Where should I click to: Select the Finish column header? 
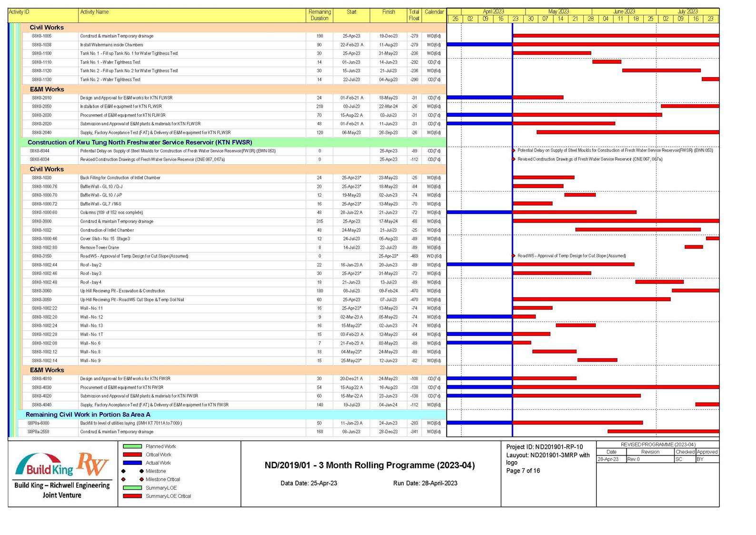click(x=388, y=15)
